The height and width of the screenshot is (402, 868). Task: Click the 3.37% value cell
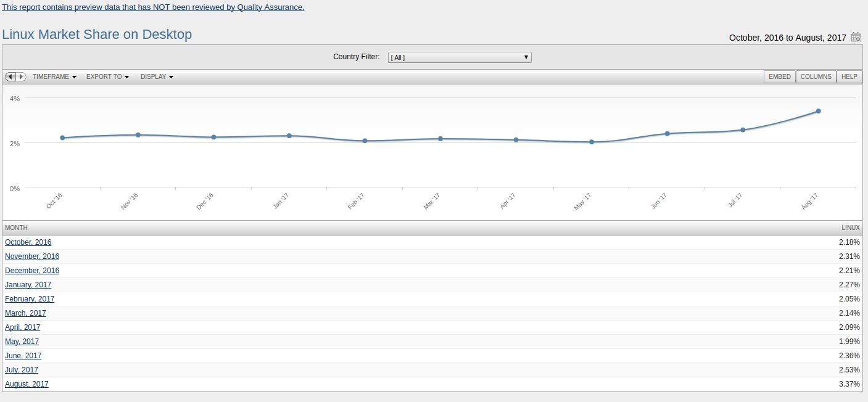pos(849,384)
